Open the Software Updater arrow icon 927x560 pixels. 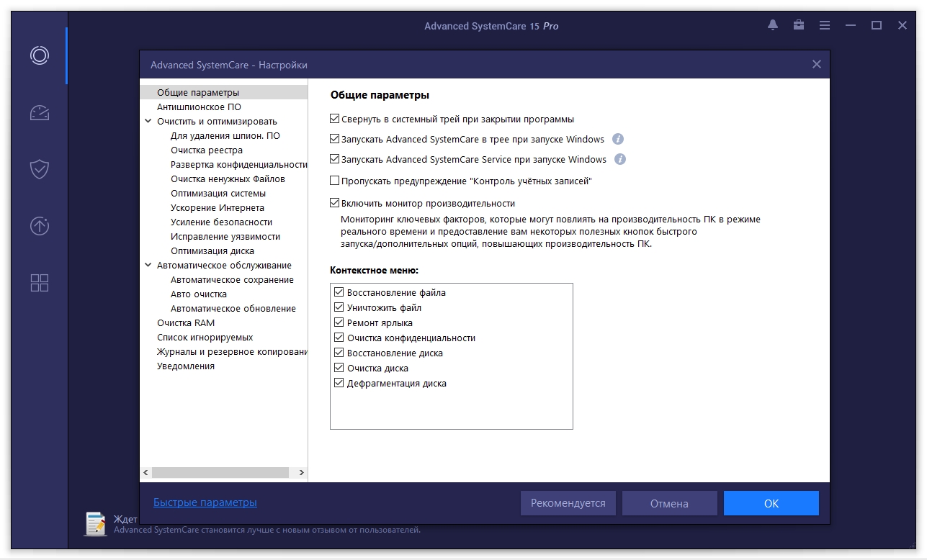[40, 225]
